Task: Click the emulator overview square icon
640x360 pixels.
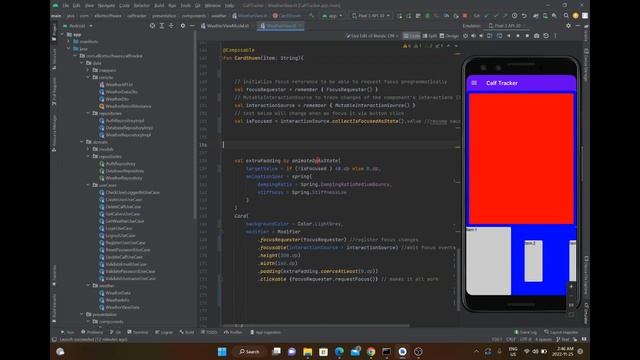Action: coord(527,36)
